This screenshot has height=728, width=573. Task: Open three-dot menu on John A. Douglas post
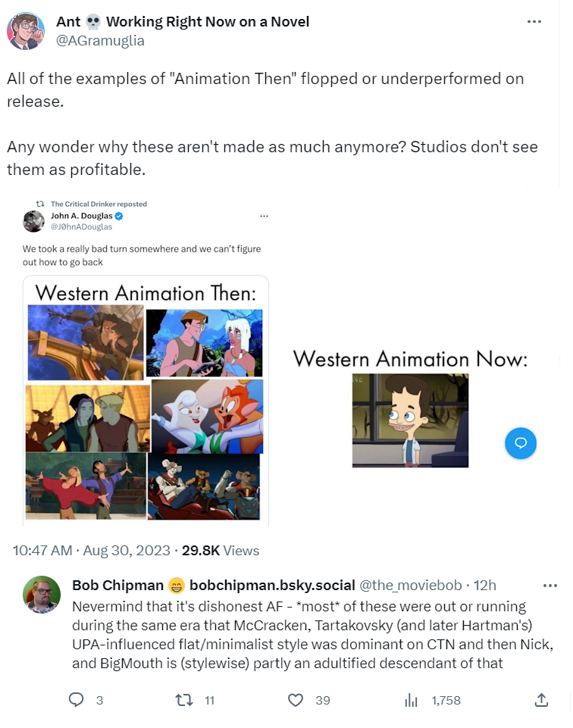pos(265,216)
